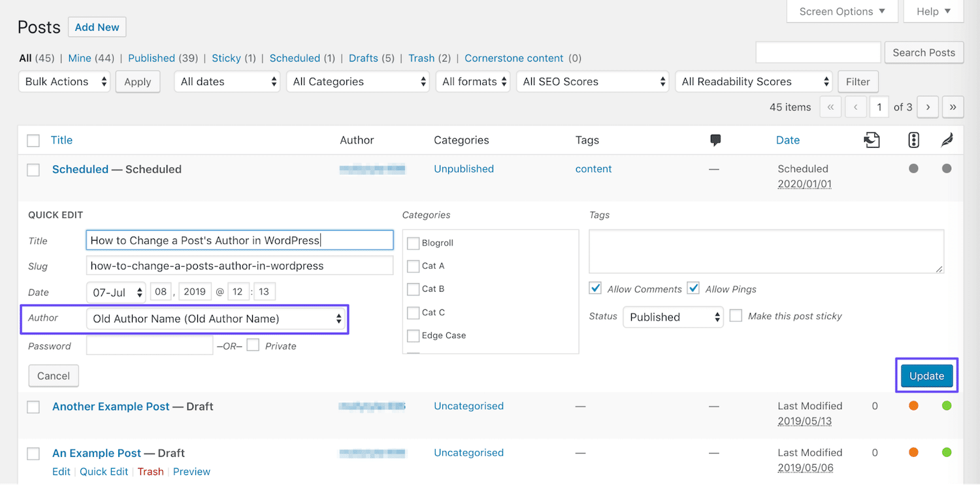
Task: Click the orange SEO dot for Another Example Post
Action: [x=913, y=405]
